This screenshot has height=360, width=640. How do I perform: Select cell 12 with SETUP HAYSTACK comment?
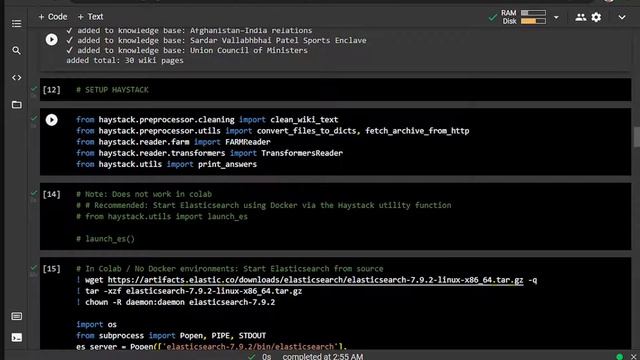[x=335, y=90]
